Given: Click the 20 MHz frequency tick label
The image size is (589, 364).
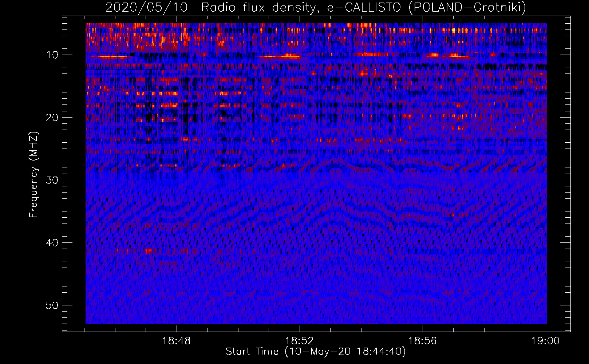Looking at the screenshot, I should [52, 118].
